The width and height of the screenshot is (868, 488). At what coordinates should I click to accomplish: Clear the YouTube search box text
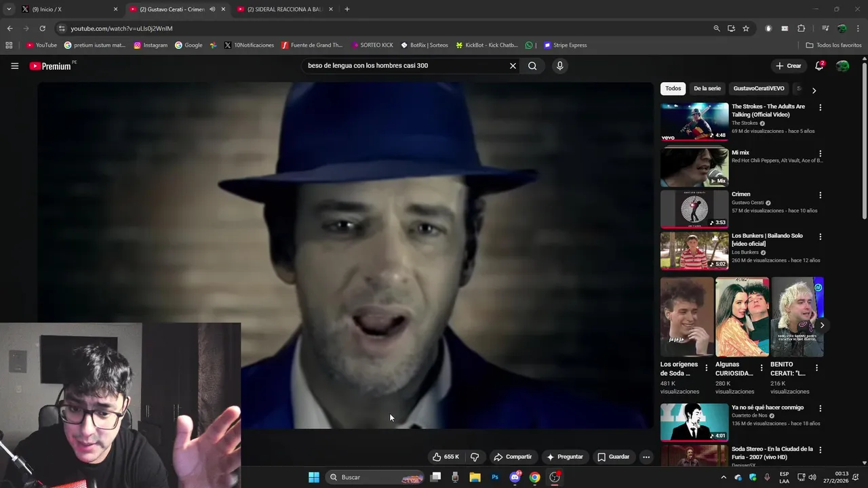coord(513,66)
